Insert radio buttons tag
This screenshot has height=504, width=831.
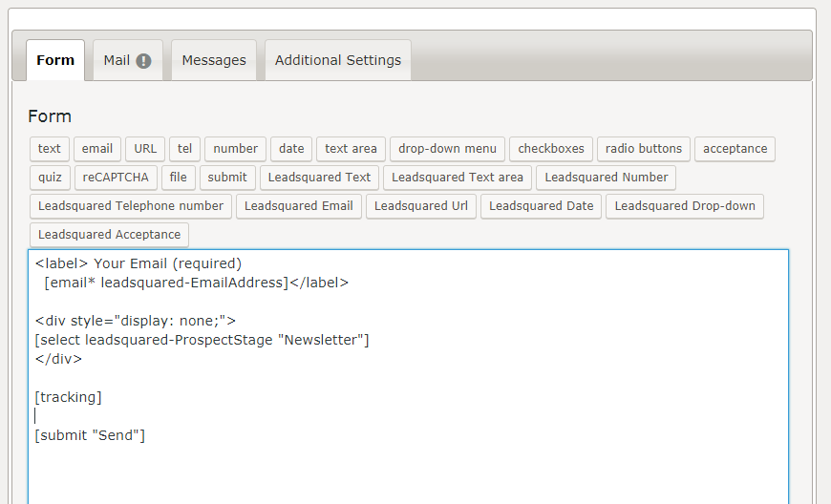point(644,149)
